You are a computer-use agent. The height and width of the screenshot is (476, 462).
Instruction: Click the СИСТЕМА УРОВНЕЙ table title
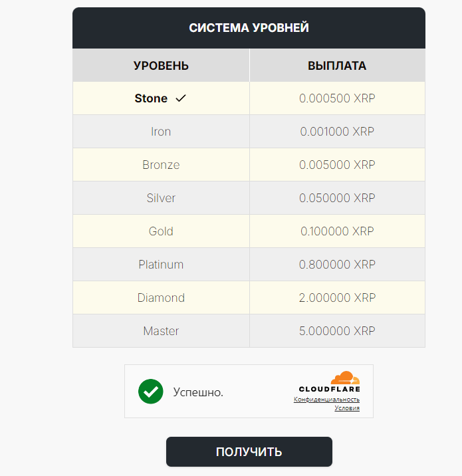coord(249,28)
